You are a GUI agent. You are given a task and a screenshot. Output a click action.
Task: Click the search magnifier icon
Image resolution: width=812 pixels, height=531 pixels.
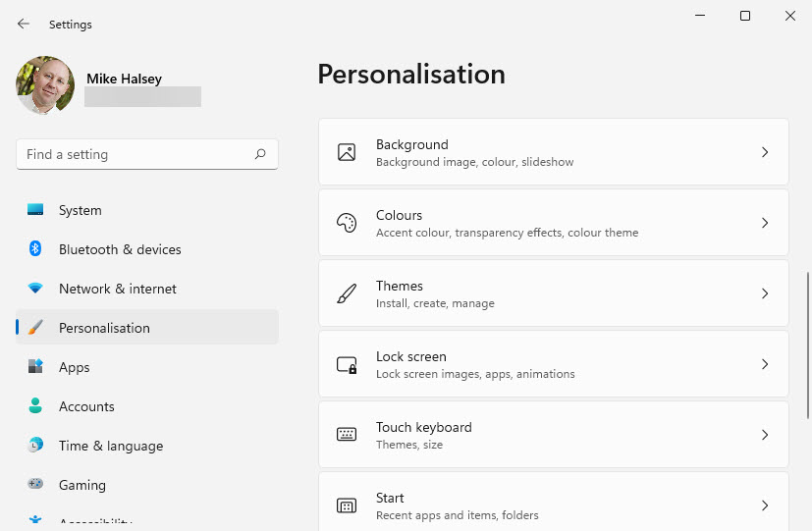pyautogui.click(x=260, y=154)
